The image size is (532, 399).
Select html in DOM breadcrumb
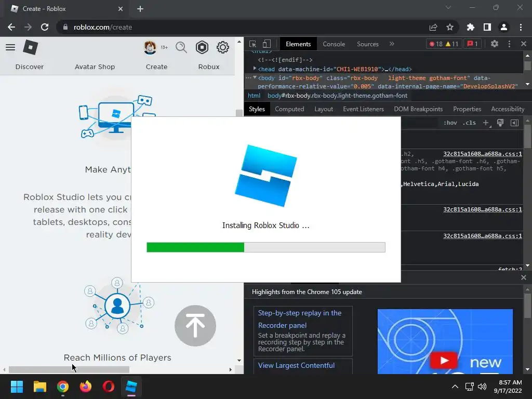[254, 96]
